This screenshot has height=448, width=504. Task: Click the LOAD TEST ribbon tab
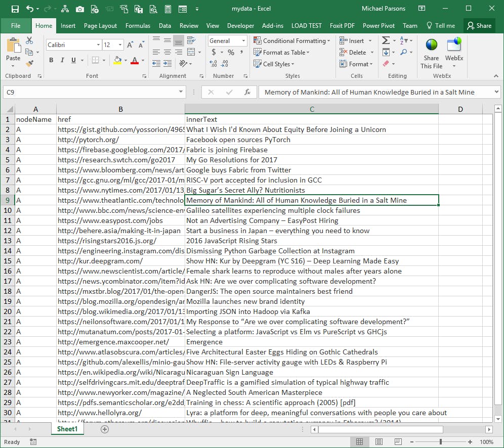coord(306,25)
